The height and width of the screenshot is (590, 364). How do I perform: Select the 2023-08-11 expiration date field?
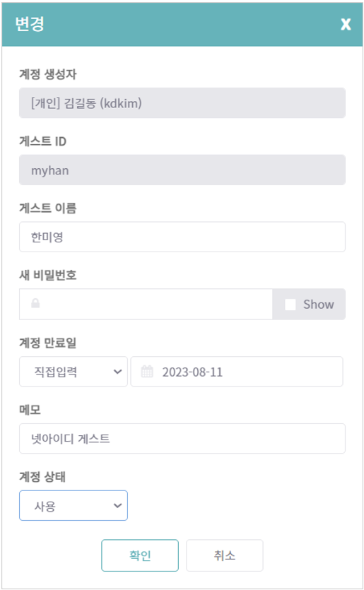(x=237, y=372)
